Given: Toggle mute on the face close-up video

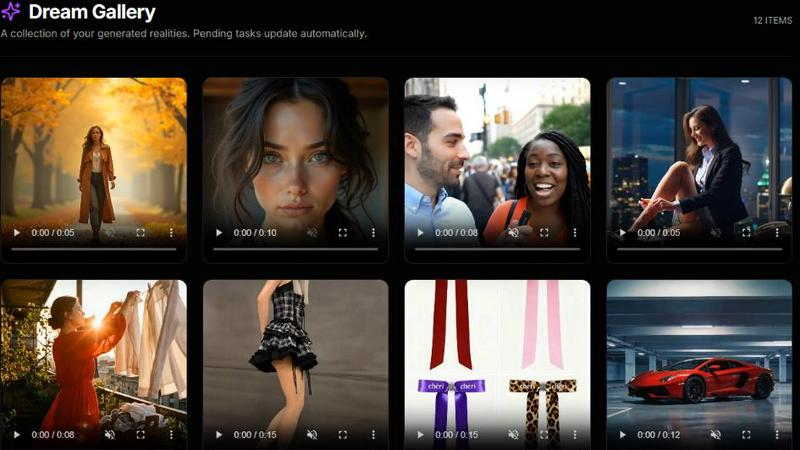Looking at the screenshot, I should point(312,233).
